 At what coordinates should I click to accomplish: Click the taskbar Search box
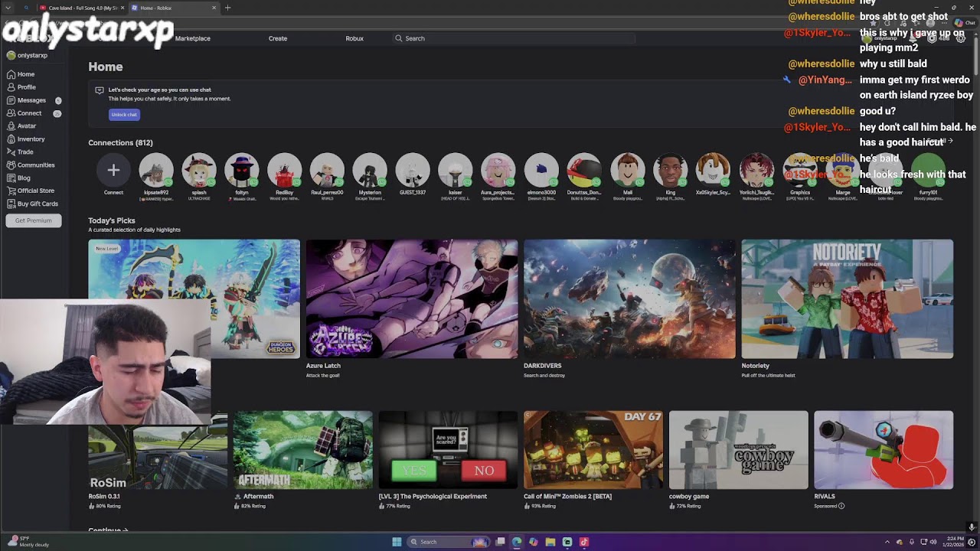click(x=448, y=542)
